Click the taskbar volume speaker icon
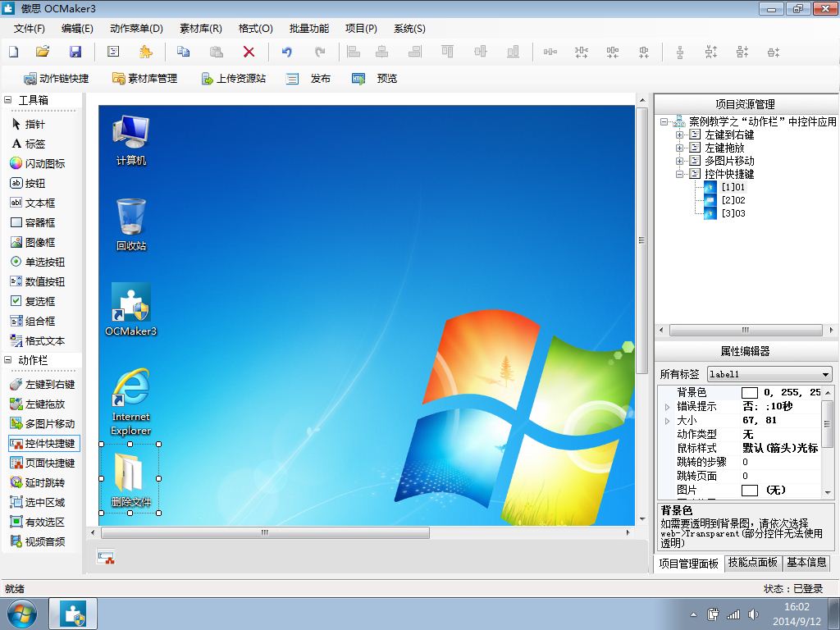Image resolution: width=840 pixels, height=630 pixels. coord(753,614)
